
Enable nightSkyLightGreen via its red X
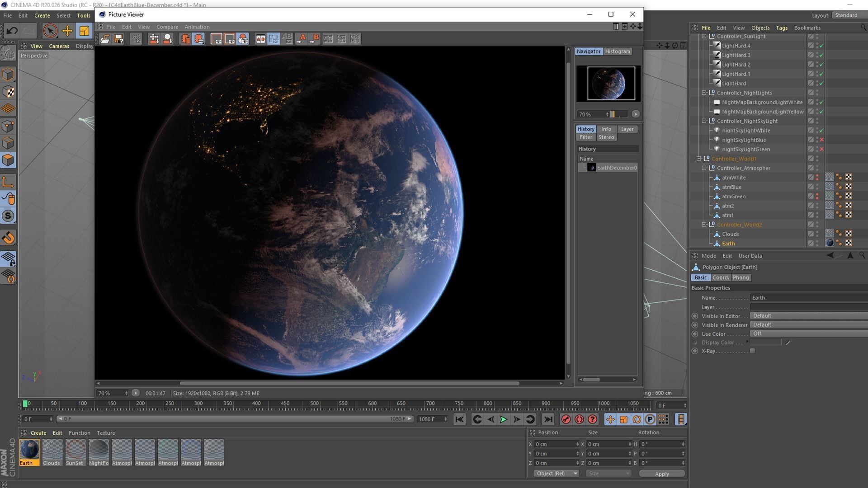[821, 149]
